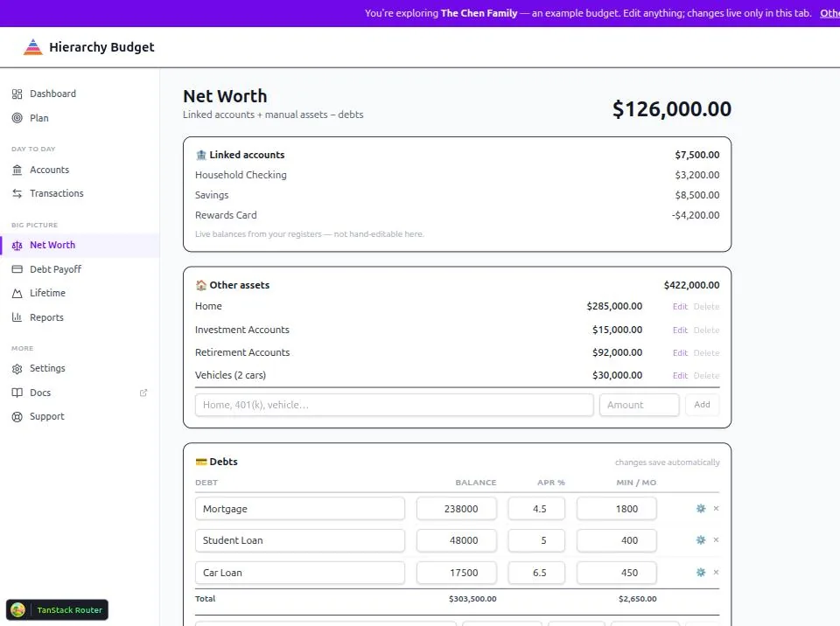Delete the Retirement Accounts asset
Image resolution: width=840 pixels, height=626 pixels.
[x=706, y=353]
